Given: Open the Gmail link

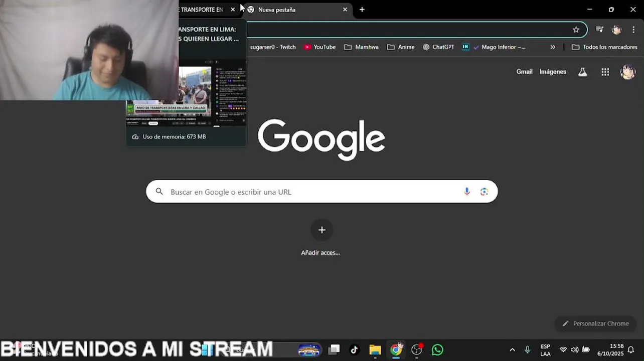Looking at the screenshot, I should [524, 72].
